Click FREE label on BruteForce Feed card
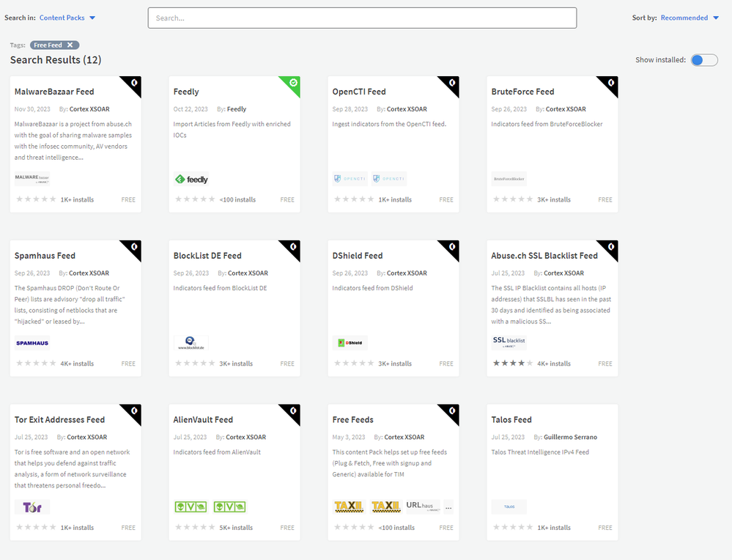 pos(605,199)
